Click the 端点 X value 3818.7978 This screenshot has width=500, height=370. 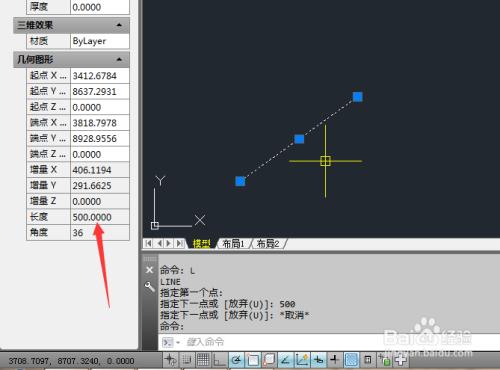pos(100,123)
